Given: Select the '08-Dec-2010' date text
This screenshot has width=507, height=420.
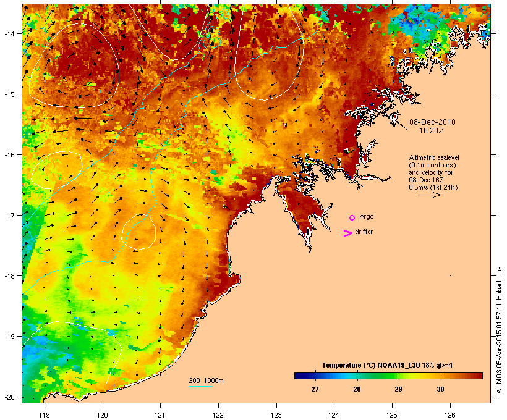Looking at the screenshot, I should click(x=432, y=122).
